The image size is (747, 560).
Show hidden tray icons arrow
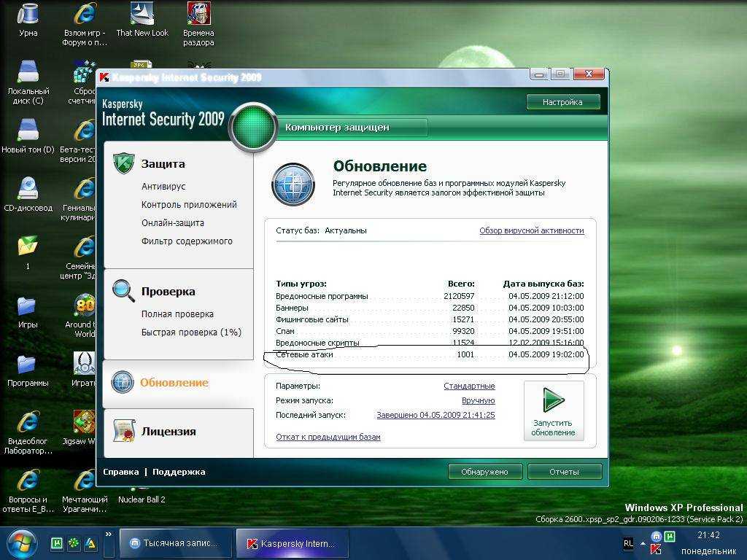(x=643, y=543)
